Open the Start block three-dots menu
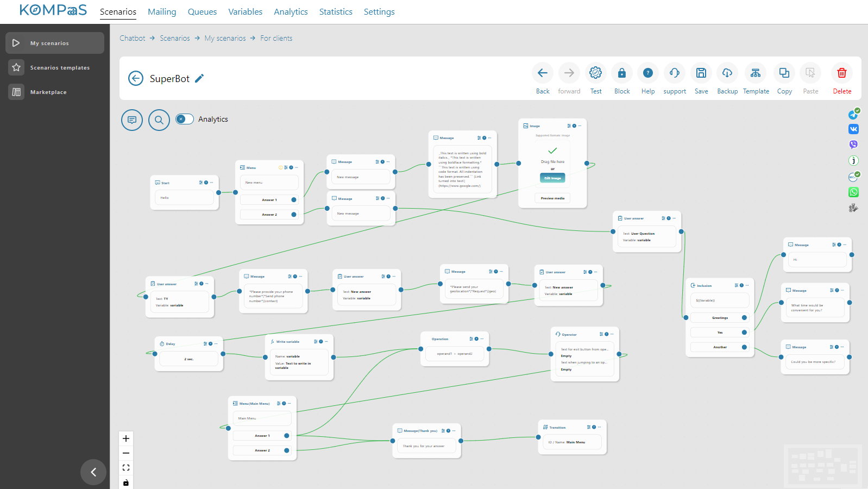The image size is (868, 489). coord(211,183)
